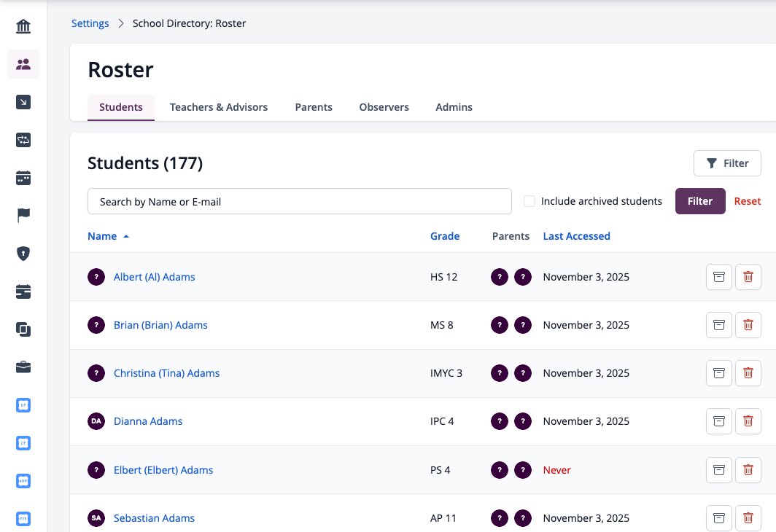Open the briefcase icon in sidebar
This screenshot has width=776, height=532.
click(x=23, y=367)
